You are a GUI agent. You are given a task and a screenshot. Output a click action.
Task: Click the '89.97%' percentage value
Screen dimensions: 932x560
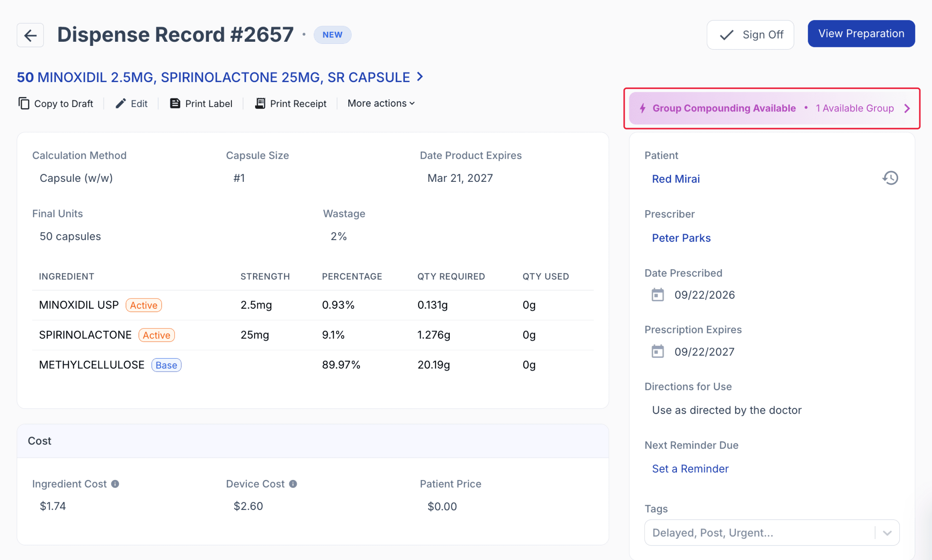pyautogui.click(x=341, y=365)
